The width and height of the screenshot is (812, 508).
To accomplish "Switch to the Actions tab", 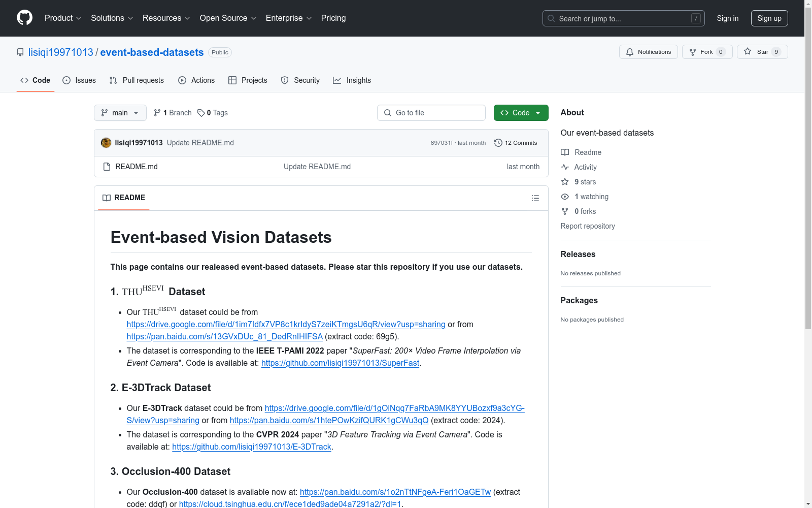I will pyautogui.click(x=196, y=80).
